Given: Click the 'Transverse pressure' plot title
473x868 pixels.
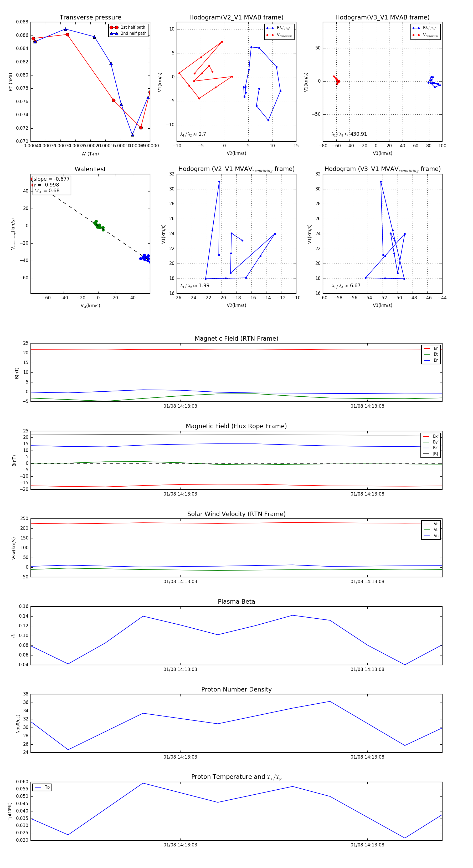Looking at the screenshot, I should pos(90,18).
